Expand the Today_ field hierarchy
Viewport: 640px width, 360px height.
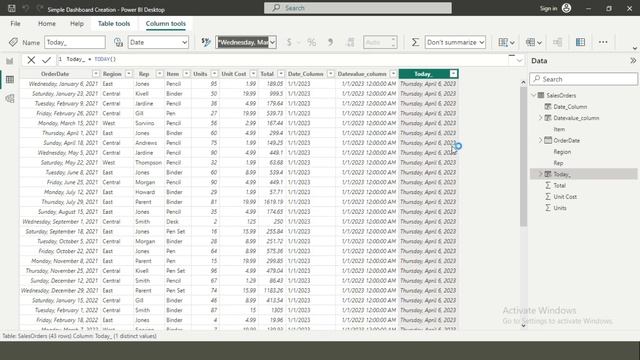540,174
